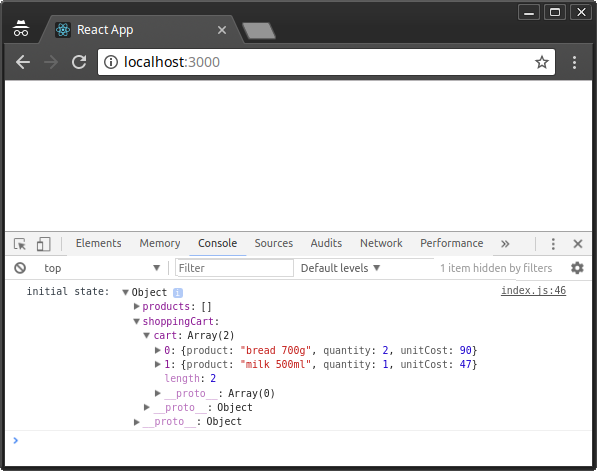Open the Default levels dropdown
Image resolution: width=597 pixels, height=471 pixels.
click(340, 268)
